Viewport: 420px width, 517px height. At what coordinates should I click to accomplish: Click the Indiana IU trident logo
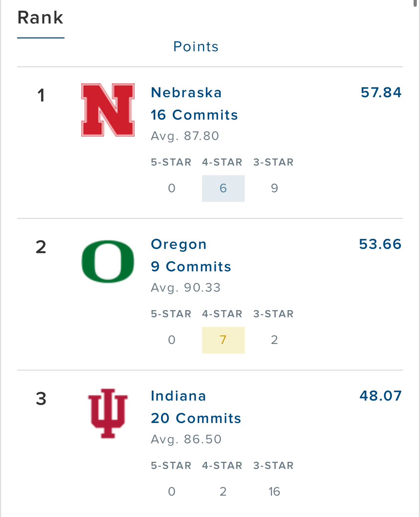(108, 413)
